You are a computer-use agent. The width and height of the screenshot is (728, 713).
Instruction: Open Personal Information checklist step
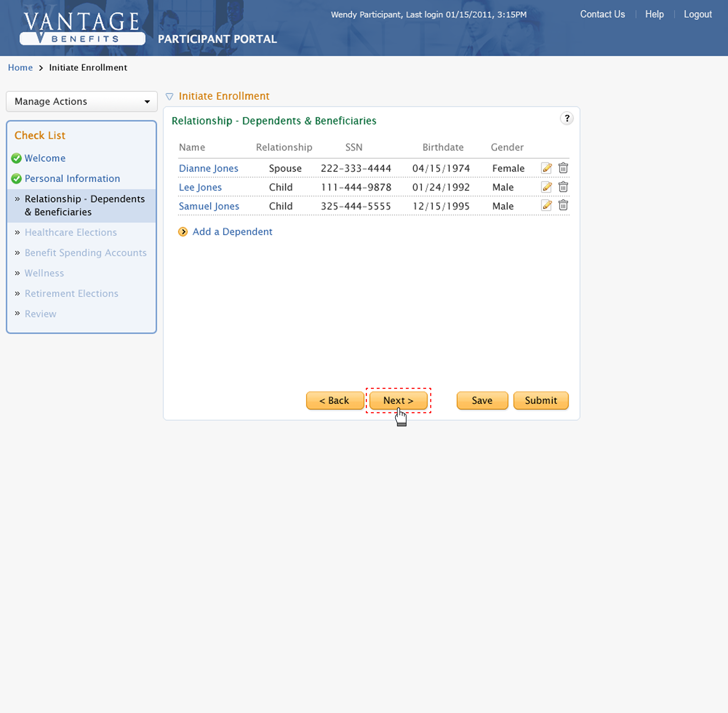pyautogui.click(x=72, y=179)
